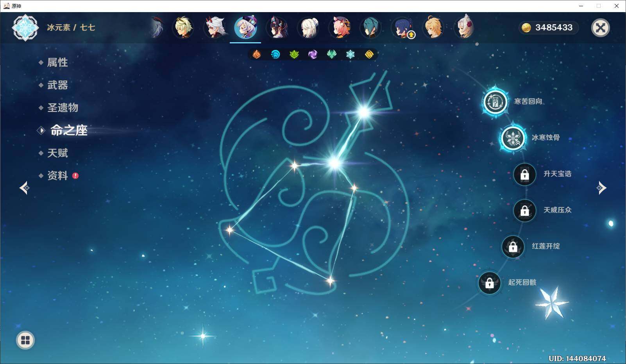Screen dimensions: 626x364
Task: Minimize the 原神 game window
Action: click(581, 6)
